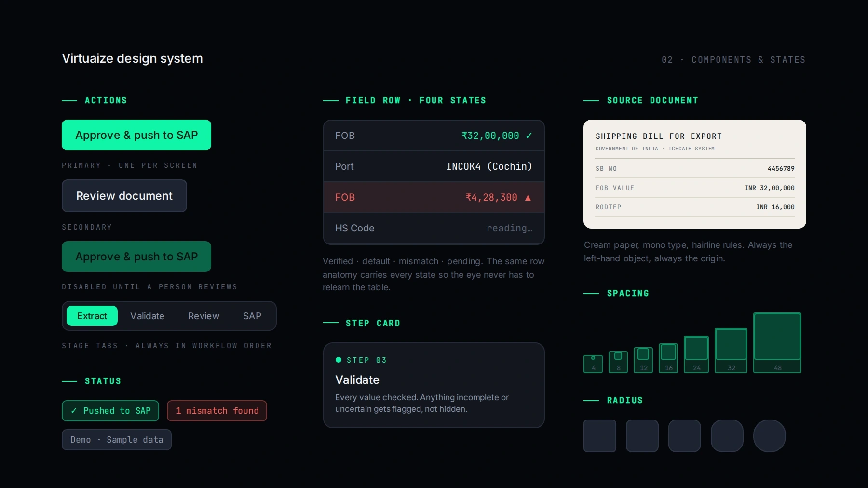The height and width of the screenshot is (488, 868).
Task: Click the FOB VALUE amount INR 32,00,000
Action: pos(770,188)
